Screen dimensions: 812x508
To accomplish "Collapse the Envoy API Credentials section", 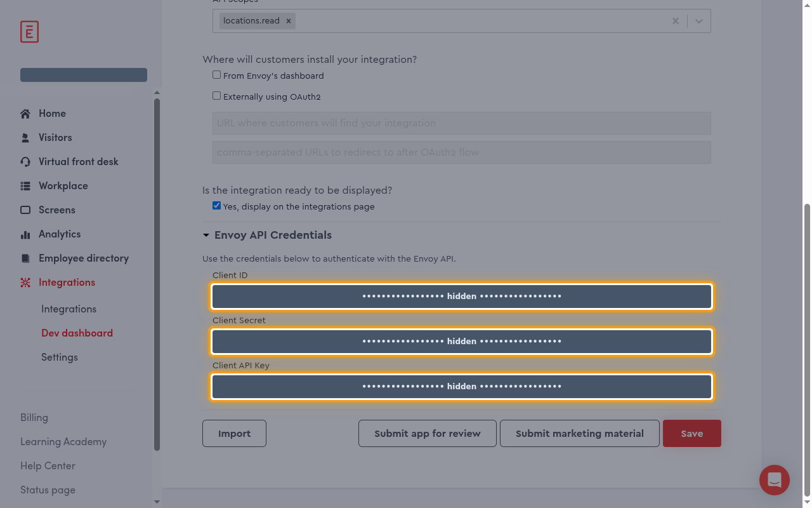I will pos(206,235).
